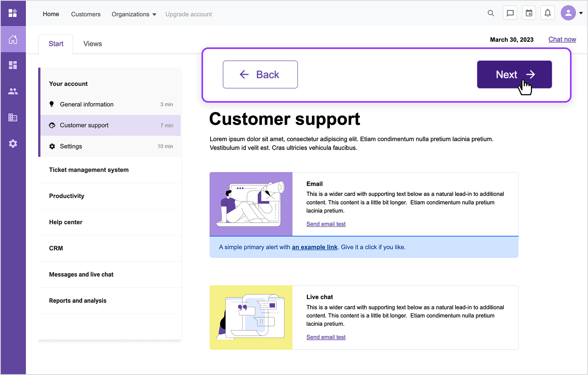Expand Messages and live chat section
This screenshot has width=588, height=375.
pos(110,274)
